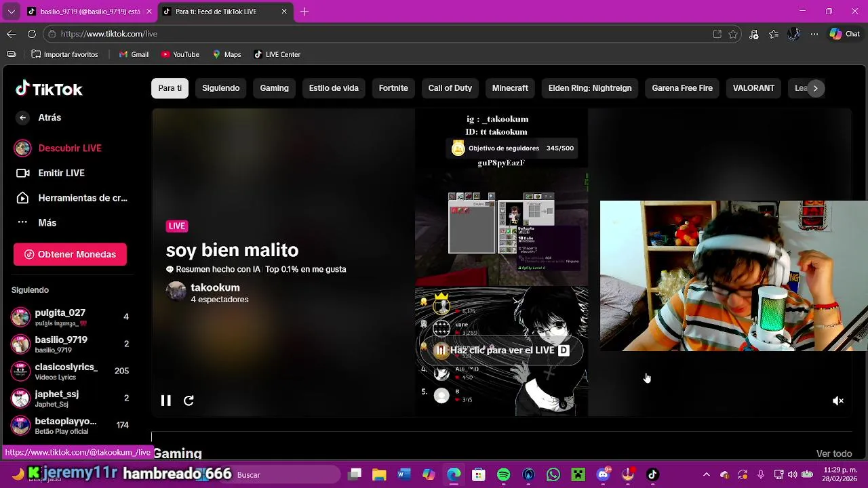The image size is (868, 488).
Task: Open Discord from the taskbar
Action: pos(603,474)
